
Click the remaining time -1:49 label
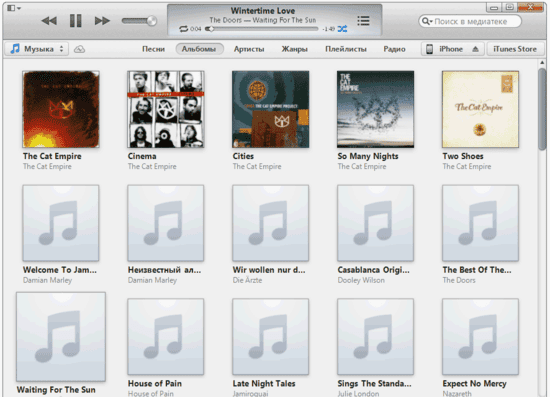click(x=329, y=29)
